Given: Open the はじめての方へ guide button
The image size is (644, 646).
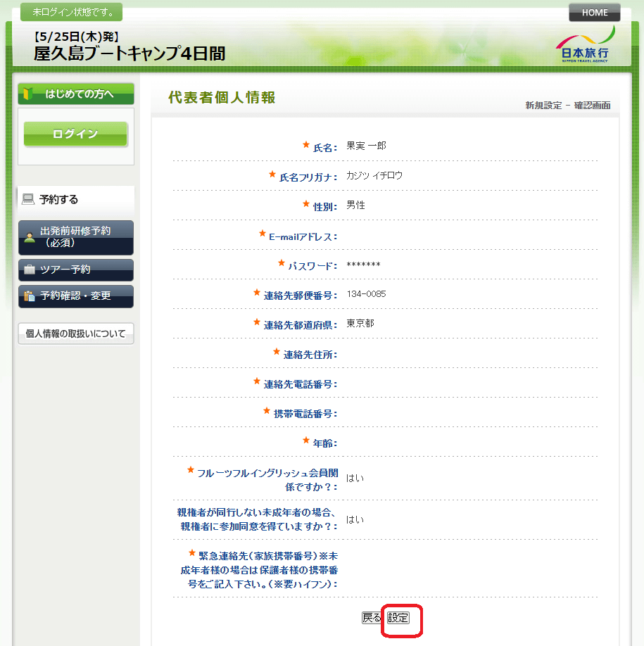Looking at the screenshot, I should [76, 94].
